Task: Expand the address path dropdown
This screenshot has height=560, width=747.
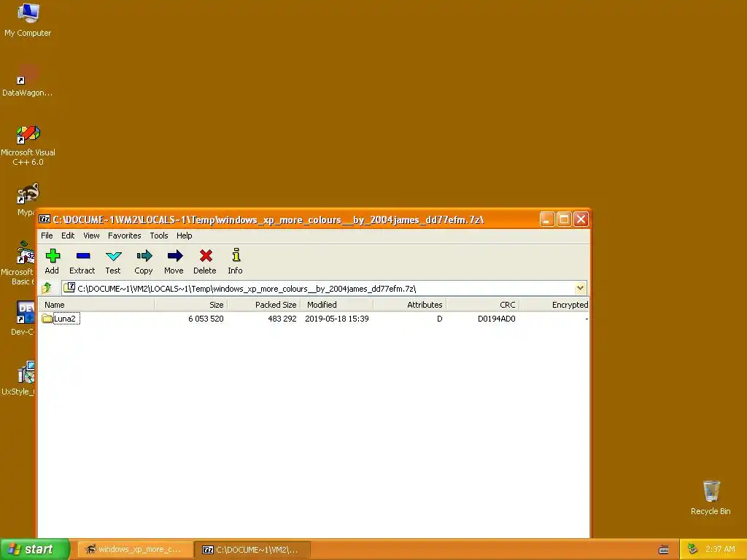Action: (580, 287)
